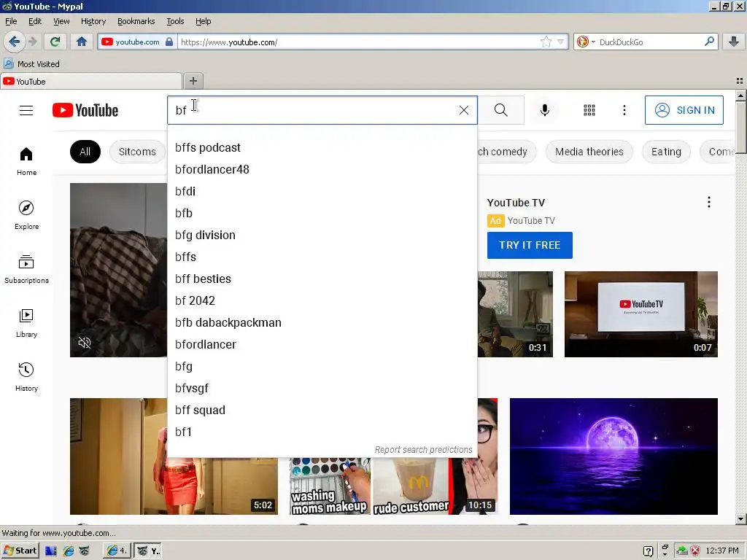Go to Home in the sidebar
This screenshot has height=560, width=747.
(26, 162)
